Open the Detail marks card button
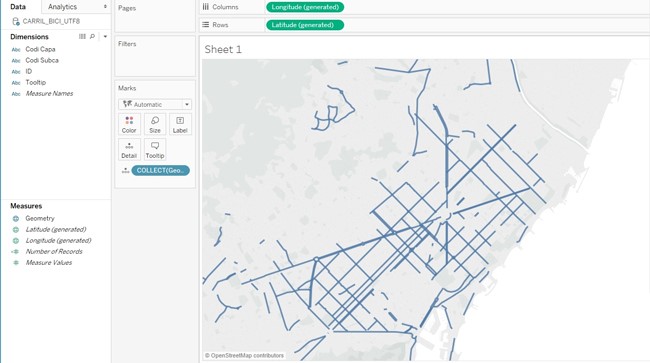The width and height of the screenshot is (650, 363). point(129,150)
